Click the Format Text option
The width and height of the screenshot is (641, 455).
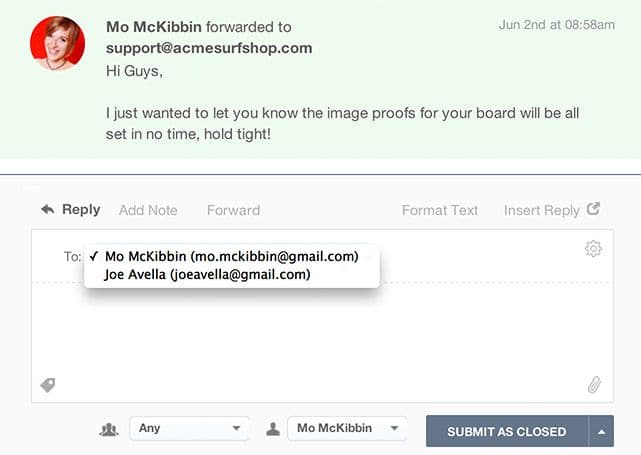[x=440, y=210]
